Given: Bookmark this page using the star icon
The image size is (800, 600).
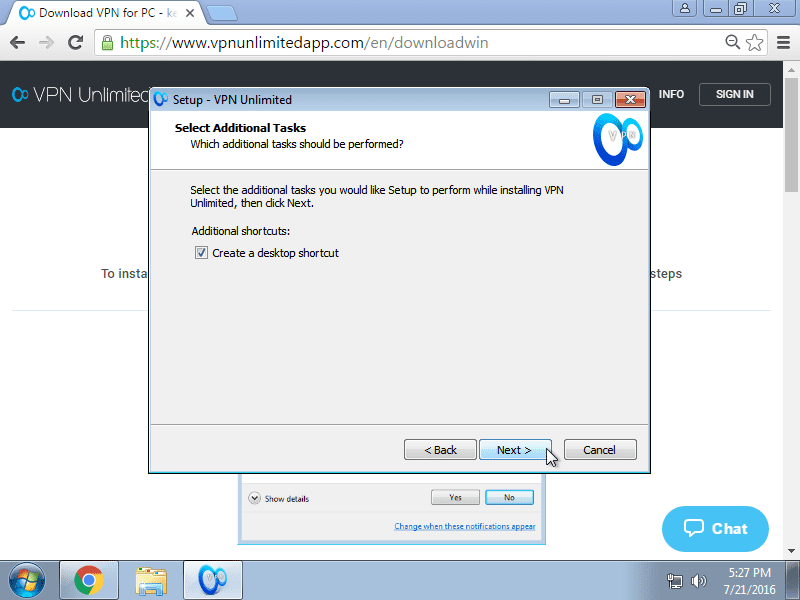Looking at the screenshot, I should [x=755, y=42].
